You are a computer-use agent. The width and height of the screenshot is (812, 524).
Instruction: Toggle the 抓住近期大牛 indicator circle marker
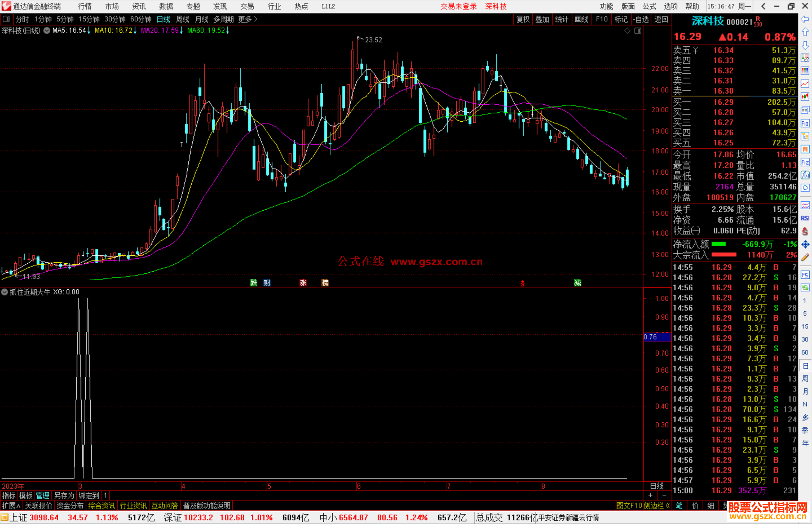click(5, 292)
